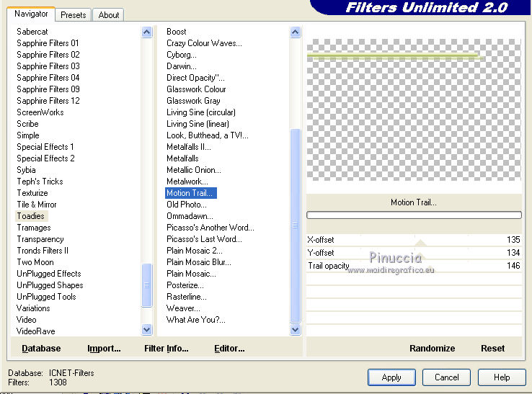Click the Import... button

tap(104, 348)
